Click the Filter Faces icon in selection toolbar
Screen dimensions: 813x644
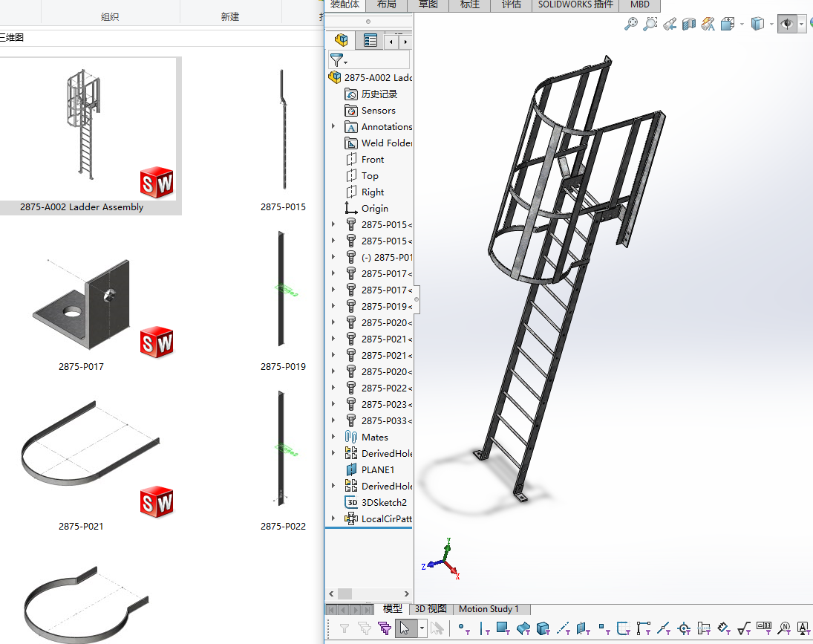coord(502,628)
